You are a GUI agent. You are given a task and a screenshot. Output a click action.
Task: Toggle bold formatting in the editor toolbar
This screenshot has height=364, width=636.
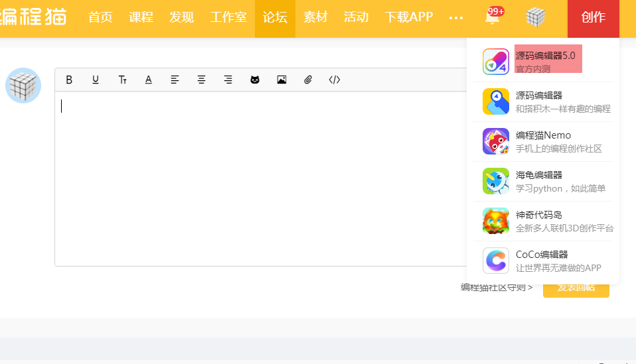point(69,80)
